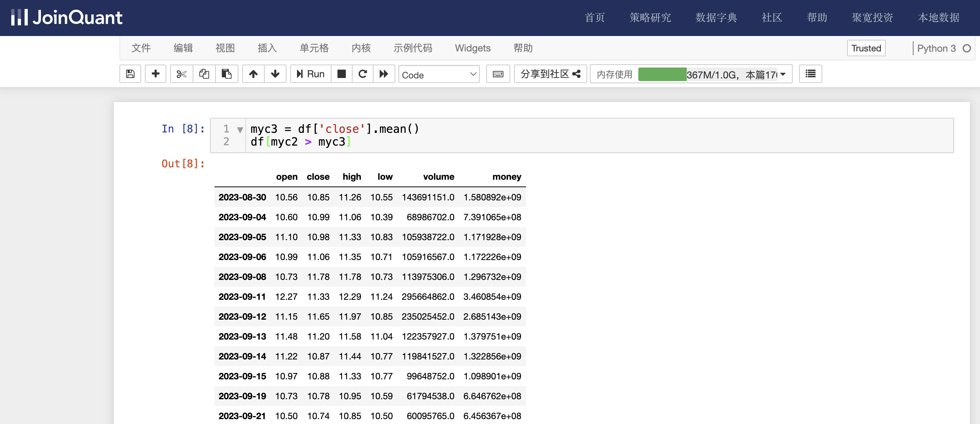The image size is (980, 424).
Task: Insert a cell below with the plus icon
Action: coord(155,74)
